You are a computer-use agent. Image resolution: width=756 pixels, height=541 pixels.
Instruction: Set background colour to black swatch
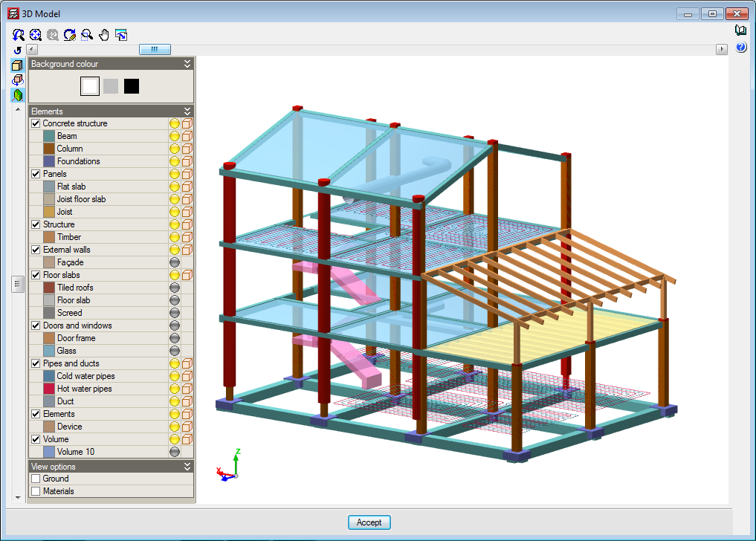click(x=132, y=86)
